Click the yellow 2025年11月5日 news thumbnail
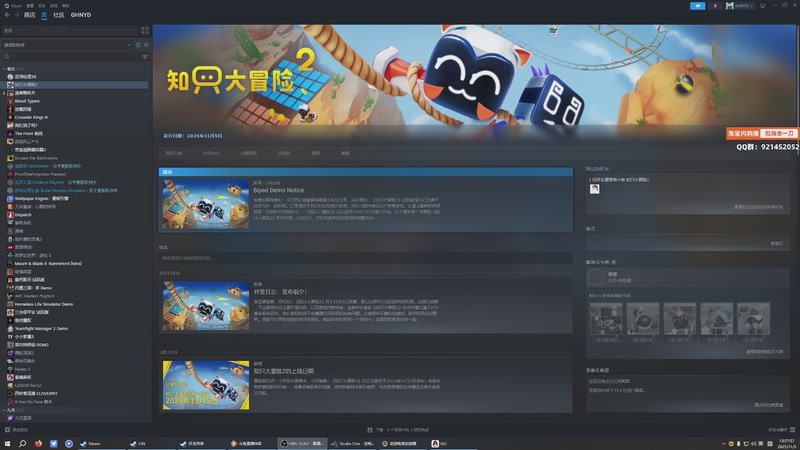 206,385
